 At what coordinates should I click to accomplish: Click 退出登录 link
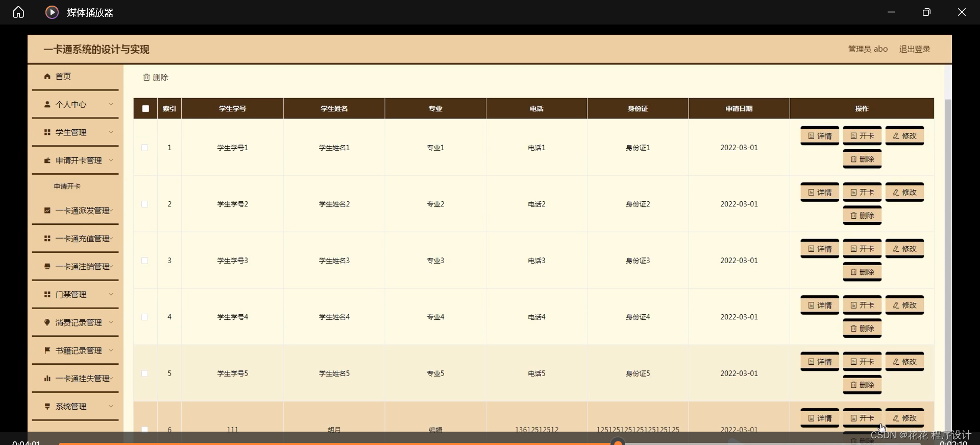tap(915, 49)
